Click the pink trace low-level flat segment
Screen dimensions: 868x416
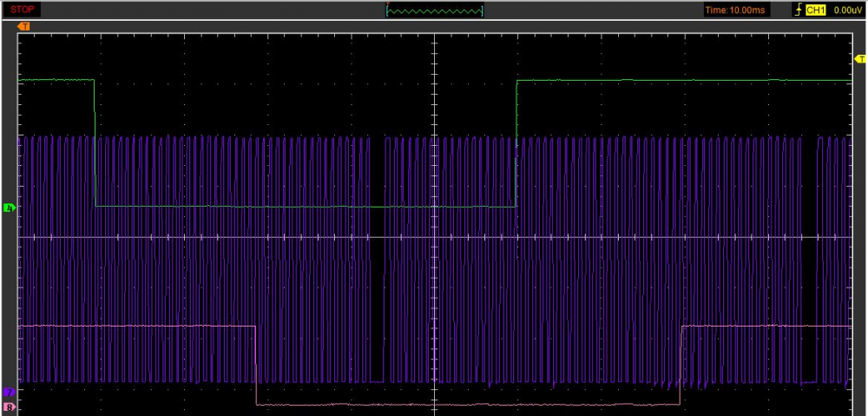point(469,405)
